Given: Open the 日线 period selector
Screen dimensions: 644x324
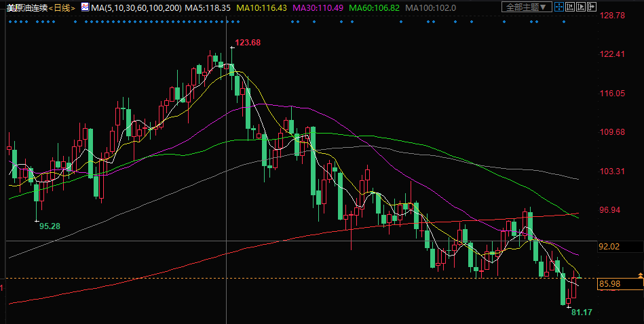Looking at the screenshot, I should [62, 7].
